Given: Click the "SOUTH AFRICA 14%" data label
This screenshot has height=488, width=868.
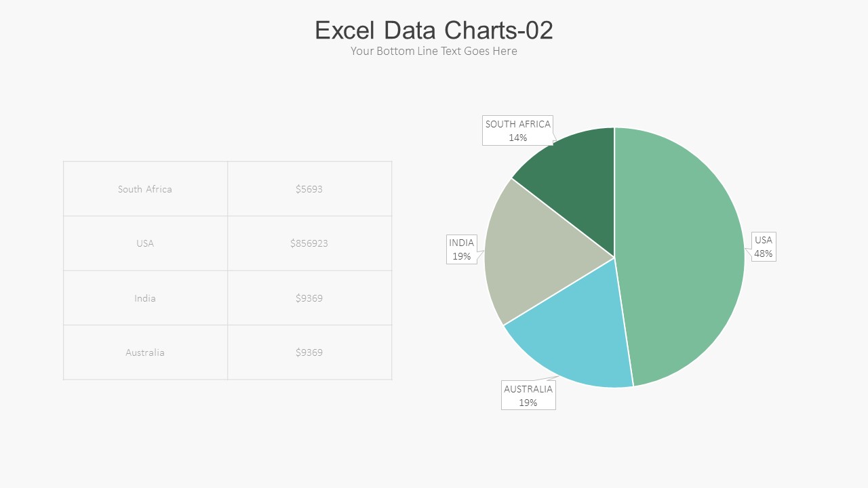Looking at the screenshot, I should 518,131.
